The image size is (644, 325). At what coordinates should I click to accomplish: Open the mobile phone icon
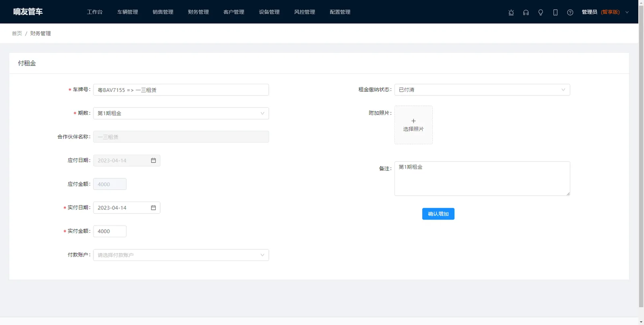tap(555, 12)
